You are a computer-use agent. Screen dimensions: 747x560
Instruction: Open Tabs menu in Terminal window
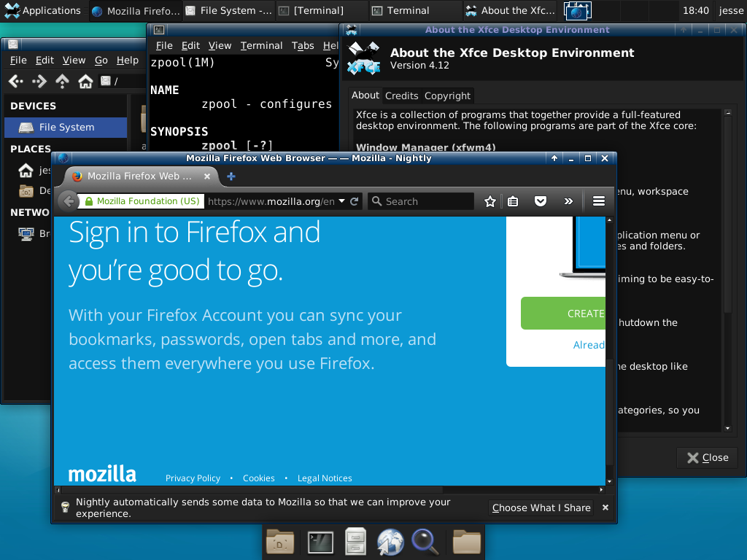[303, 46]
